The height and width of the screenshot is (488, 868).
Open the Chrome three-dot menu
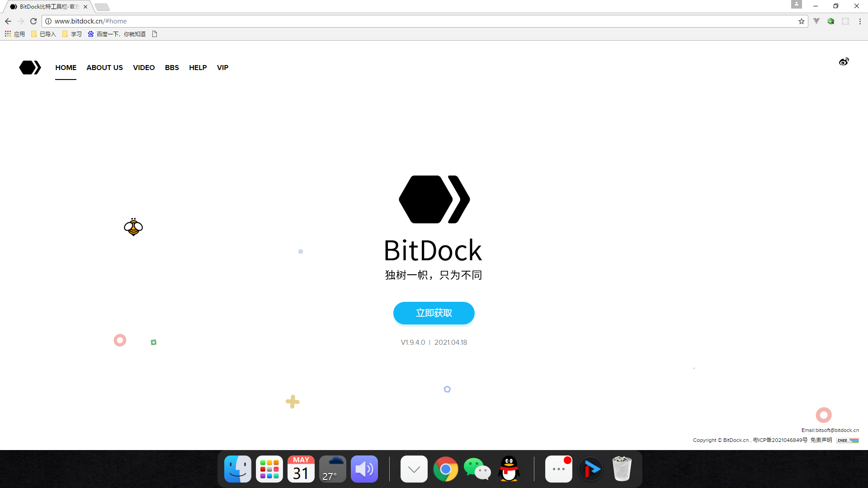[x=860, y=21]
